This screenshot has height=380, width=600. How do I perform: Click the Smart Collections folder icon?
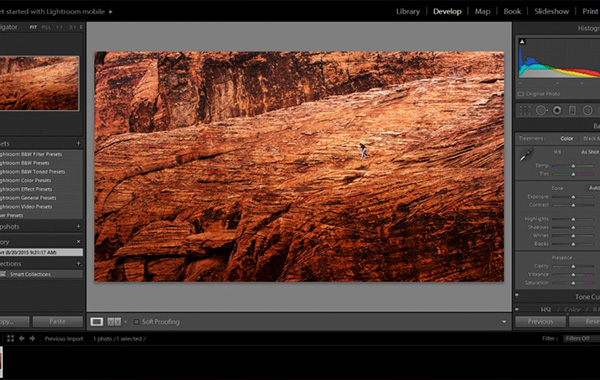click(x=3, y=274)
